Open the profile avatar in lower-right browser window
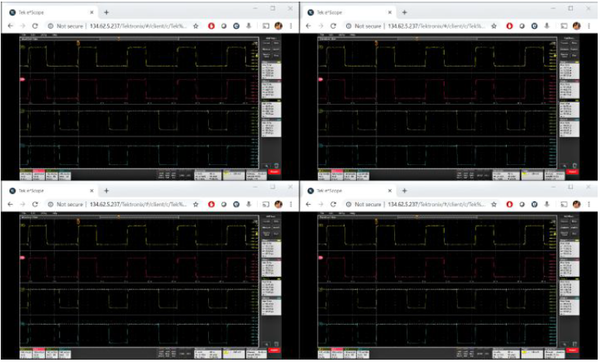This screenshot has width=600, height=362. [577, 204]
